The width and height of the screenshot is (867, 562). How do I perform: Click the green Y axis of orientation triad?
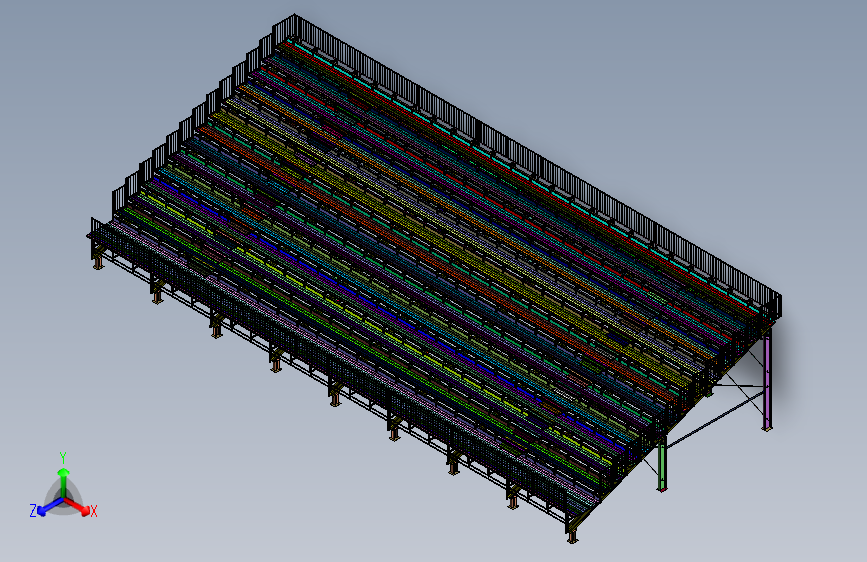[x=64, y=483]
